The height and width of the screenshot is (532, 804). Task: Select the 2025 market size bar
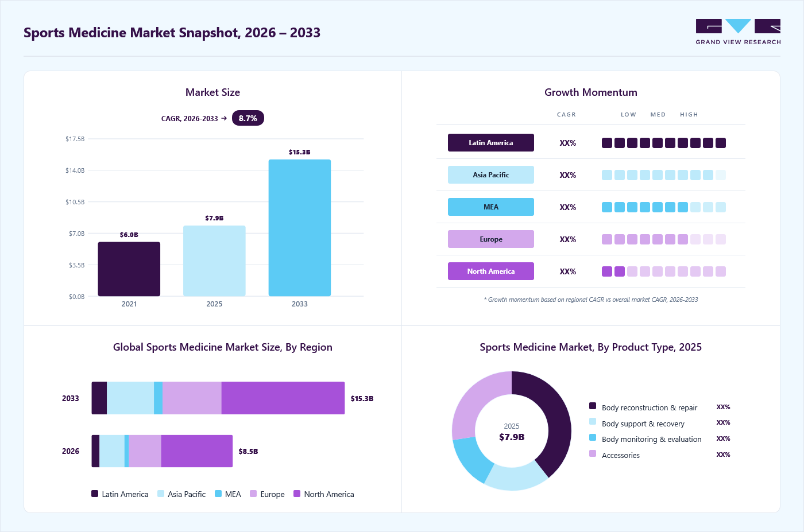click(214, 261)
